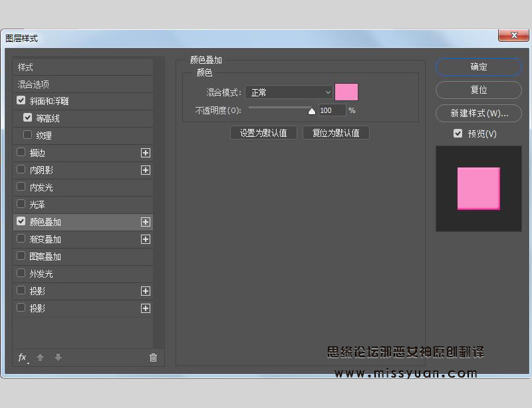532x408 pixels.
Task: Open the pink color overlay swatch
Action: click(x=346, y=92)
